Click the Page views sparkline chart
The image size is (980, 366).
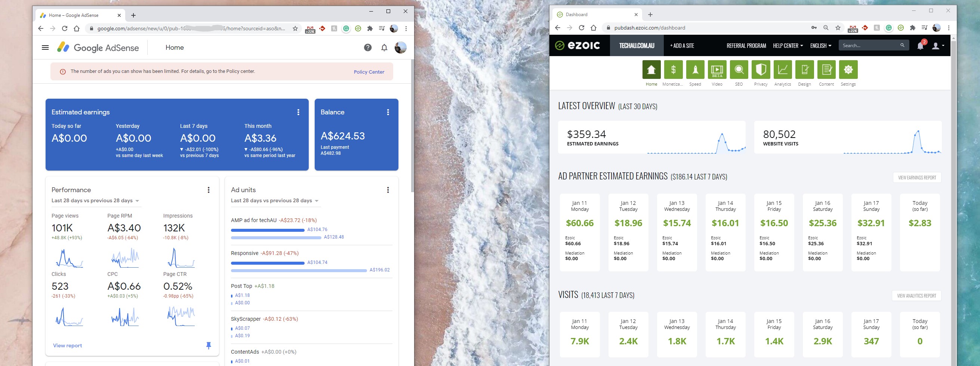pos(69,258)
